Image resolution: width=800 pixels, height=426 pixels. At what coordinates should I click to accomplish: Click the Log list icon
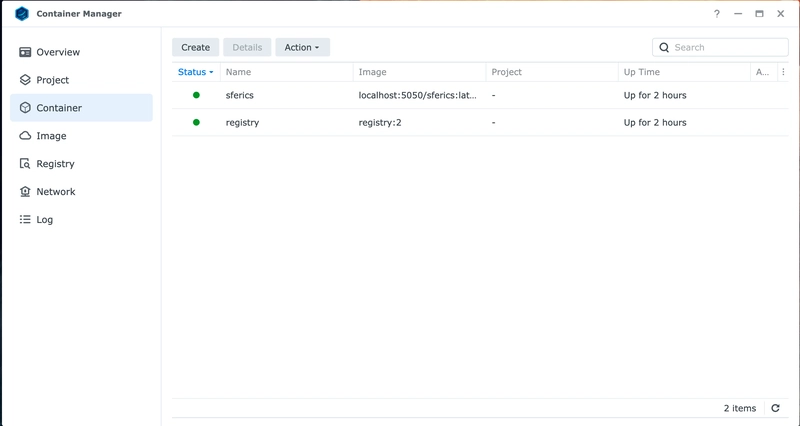[x=25, y=220]
